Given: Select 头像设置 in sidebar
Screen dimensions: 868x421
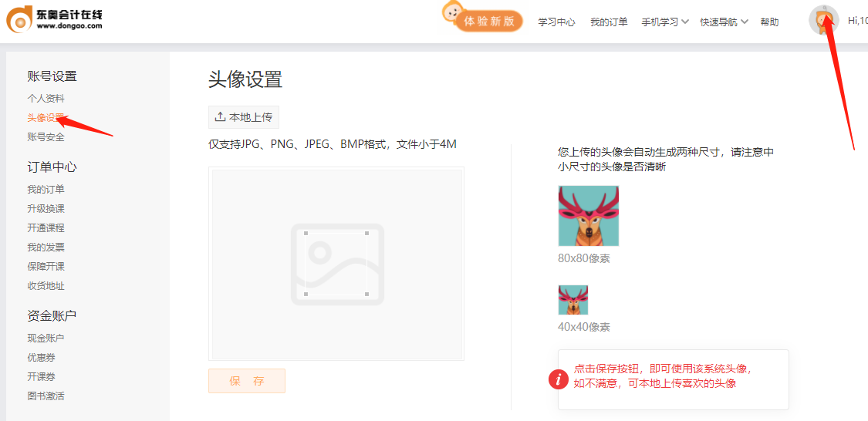Looking at the screenshot, I should [46, 118].
